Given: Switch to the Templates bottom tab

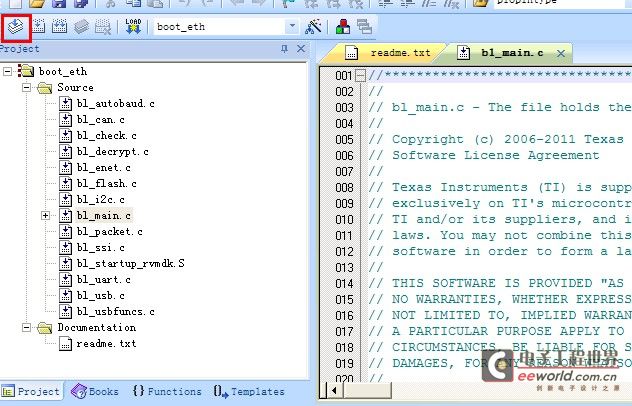Looking at the screenshot, I should pyautogui.click(x=249, y=391).
